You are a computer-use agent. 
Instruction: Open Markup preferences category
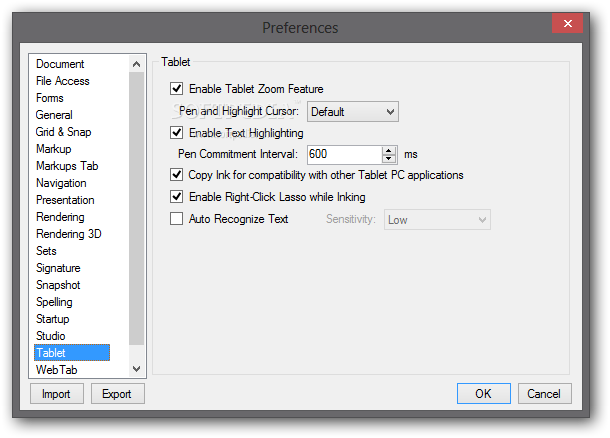[53, 149]
